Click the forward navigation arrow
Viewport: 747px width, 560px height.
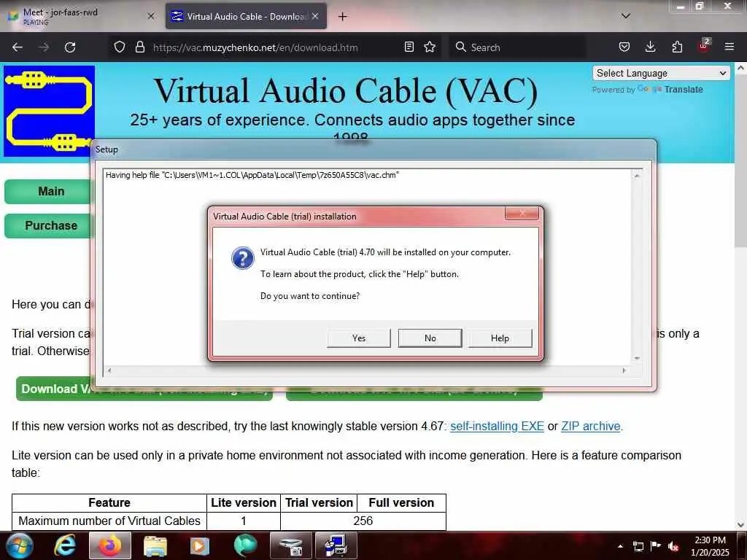pos(44,47)
